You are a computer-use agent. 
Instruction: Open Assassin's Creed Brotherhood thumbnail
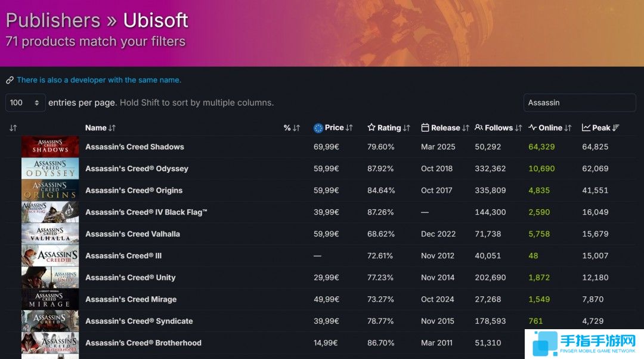tap(50, 342)
